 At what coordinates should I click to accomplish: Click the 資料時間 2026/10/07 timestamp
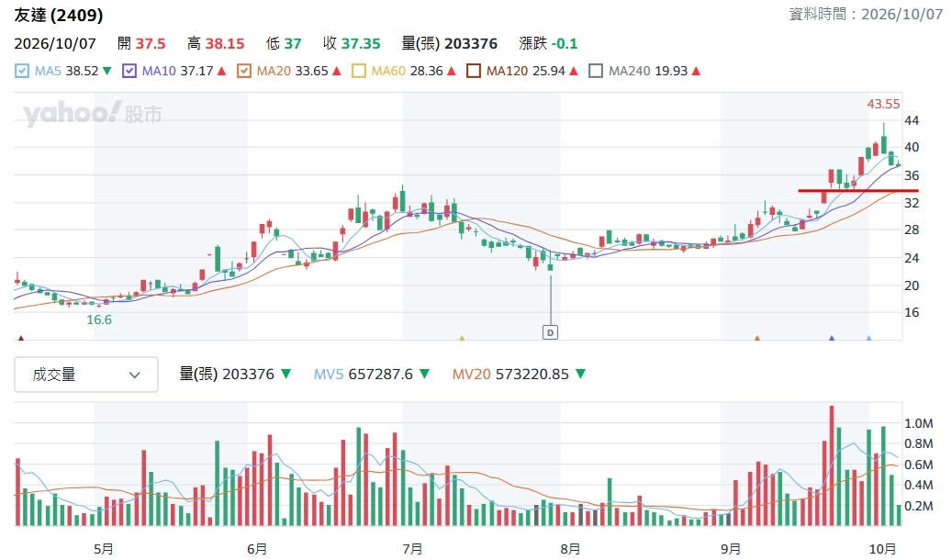click(866, 14)
